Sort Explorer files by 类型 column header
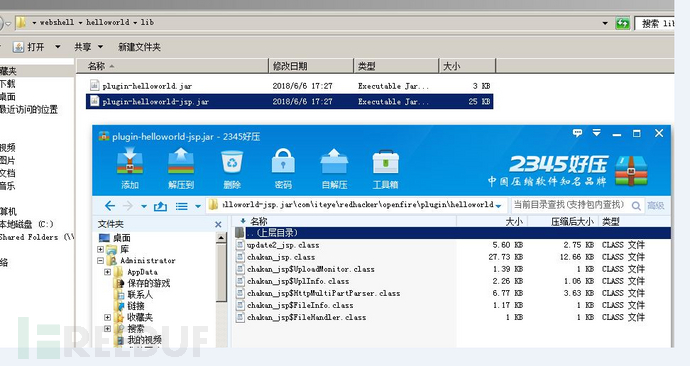Screen dimensions: 690x366 (396, 66)
